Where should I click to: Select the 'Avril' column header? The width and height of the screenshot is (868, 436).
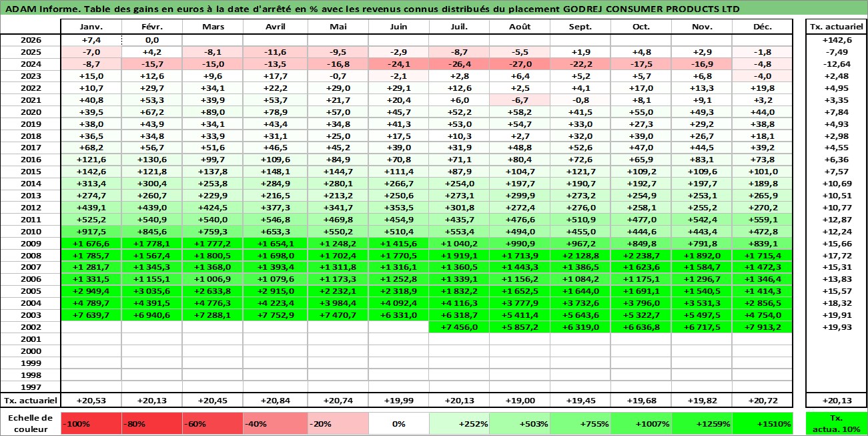(275, 27)
